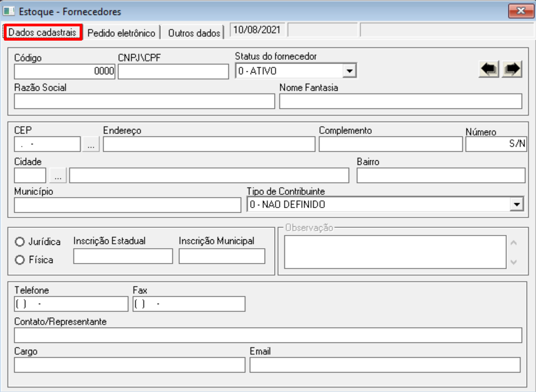Click the Complemento field
536x392 pixels.
click(x=390, y=144)
